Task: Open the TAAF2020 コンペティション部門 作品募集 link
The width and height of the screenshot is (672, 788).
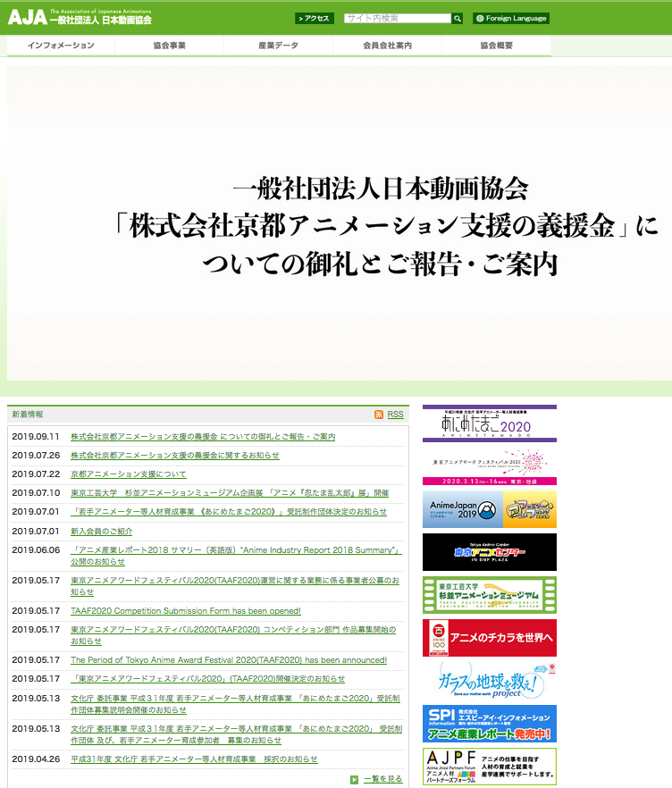Action: [233, 635]
